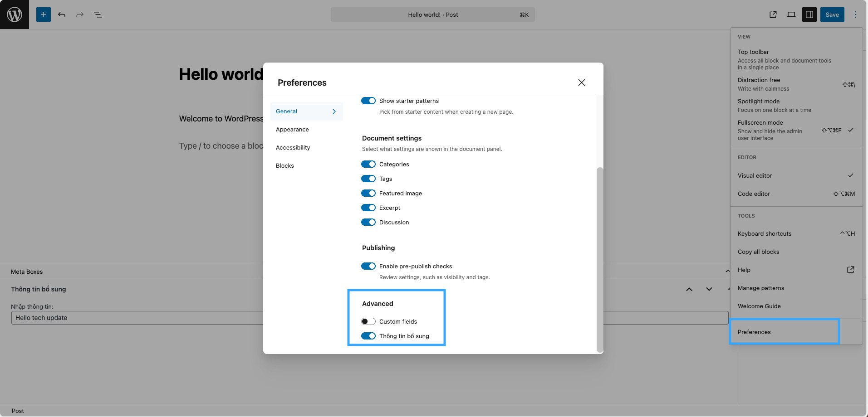Click the undo arrow icon
Screen dimensions: 868x417
[x=62, y=15]
